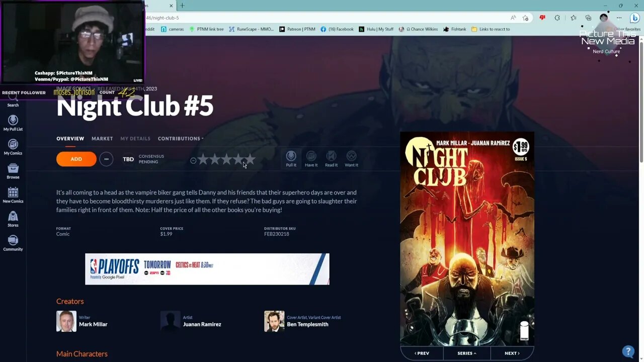Go to next issue with NEXT
The image size is (644, 362).
[x=512, y=353]
